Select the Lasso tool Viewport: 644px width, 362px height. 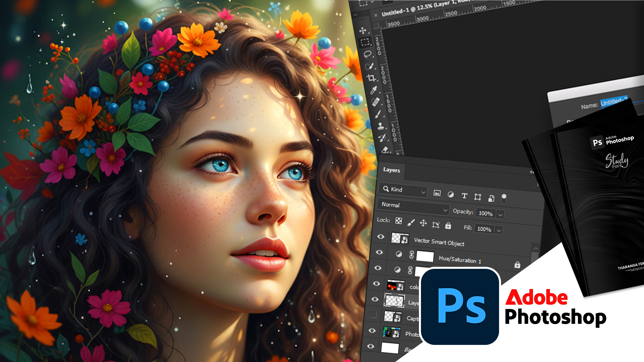(368, 54)
